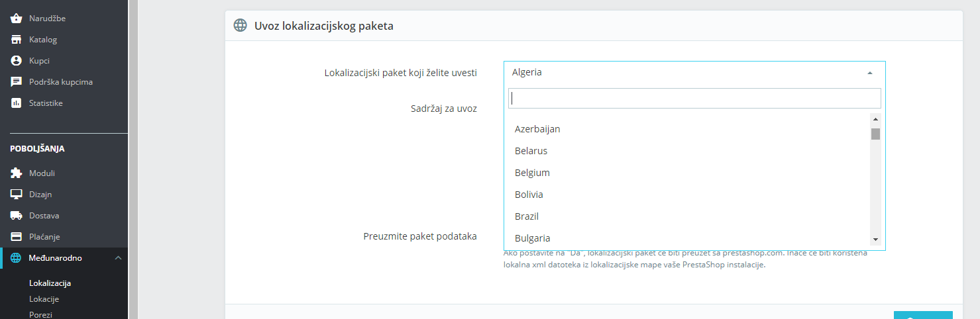Click the Plaćanje credit card icon
Screen dimensions: 980x319
[17, 237]
